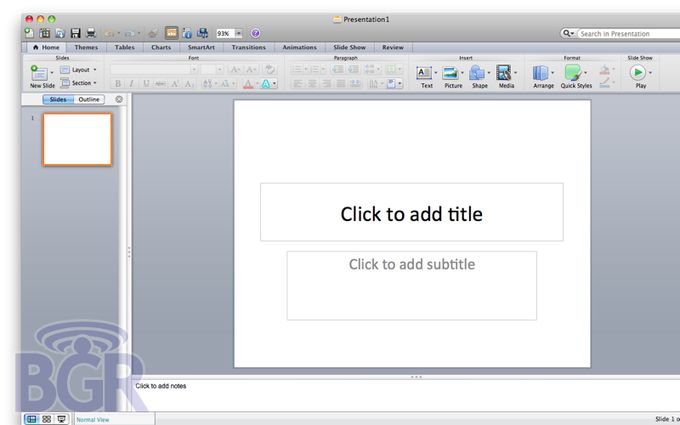This screenshot has height=425, width=680.
Task: Open the Play dropdown arrow
Action: click(x=650, y=72)
